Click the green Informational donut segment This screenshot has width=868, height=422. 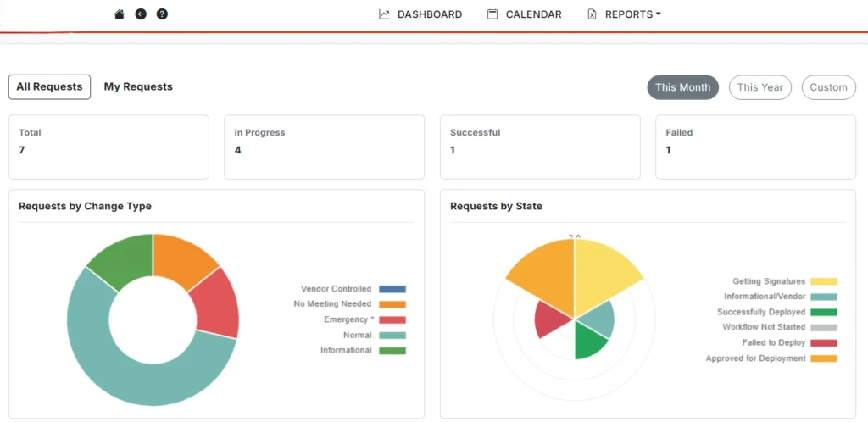pos(125,258)
